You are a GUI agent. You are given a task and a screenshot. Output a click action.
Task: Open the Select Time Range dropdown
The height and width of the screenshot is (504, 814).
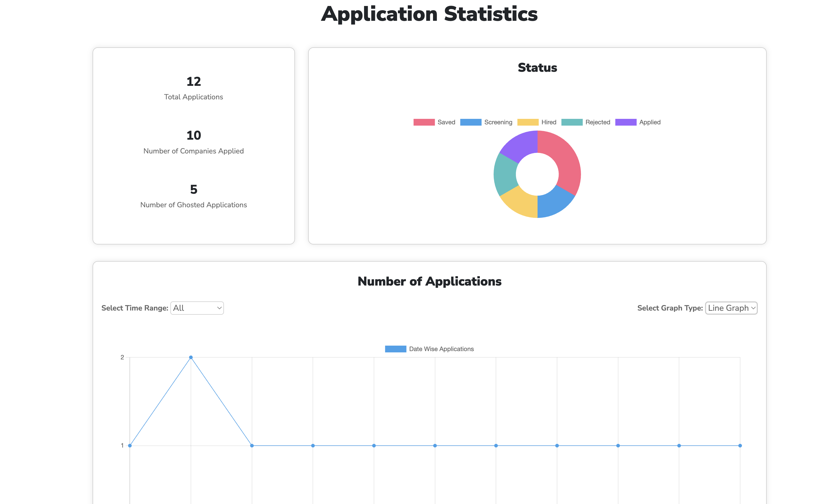(197, 308)
